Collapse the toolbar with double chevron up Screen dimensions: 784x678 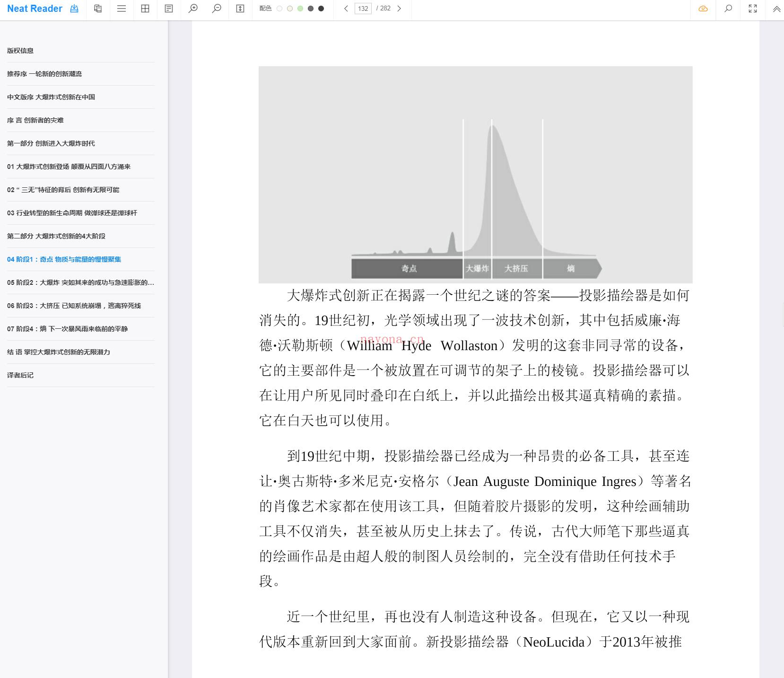(776, 9)
